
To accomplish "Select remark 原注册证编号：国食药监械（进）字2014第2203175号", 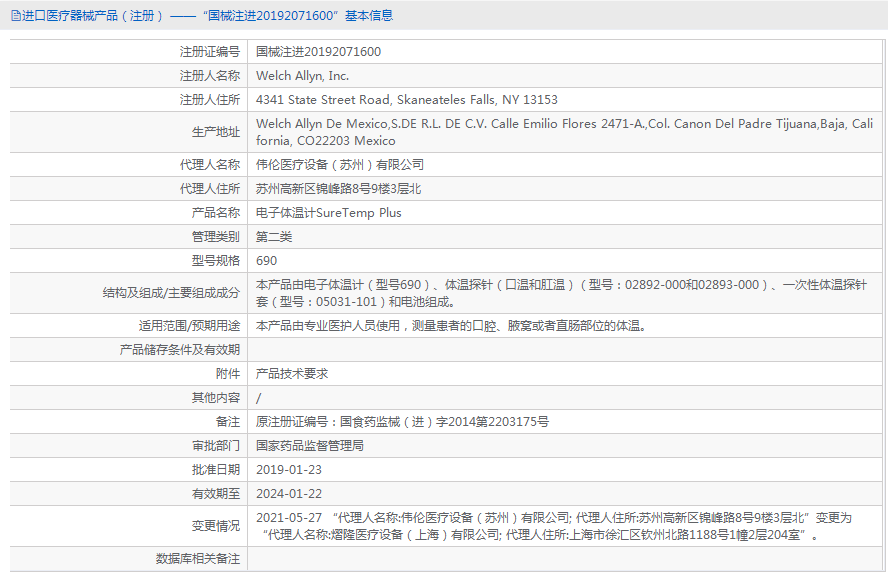I will [402, 422].
